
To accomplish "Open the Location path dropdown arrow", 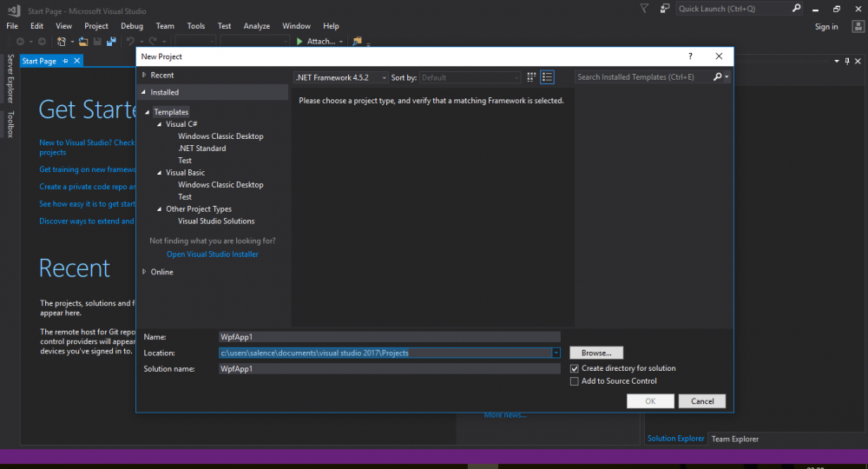I will 556,353.
